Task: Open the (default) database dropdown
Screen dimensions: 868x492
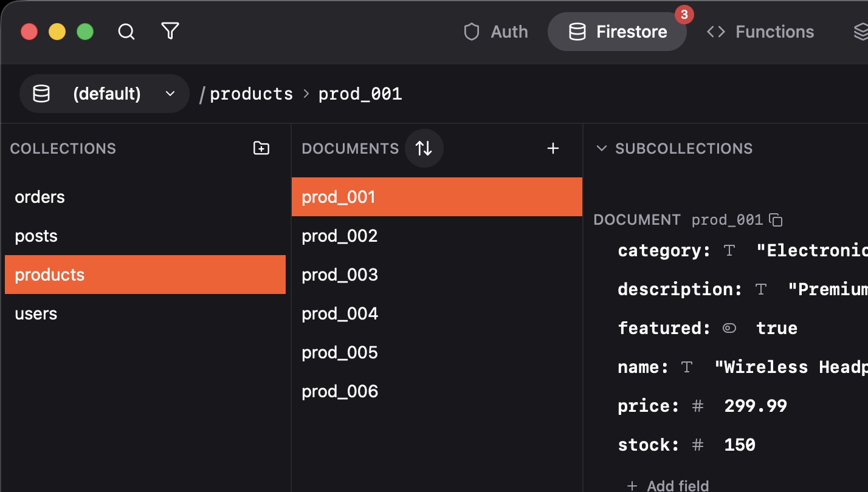Action: (105, 94)
